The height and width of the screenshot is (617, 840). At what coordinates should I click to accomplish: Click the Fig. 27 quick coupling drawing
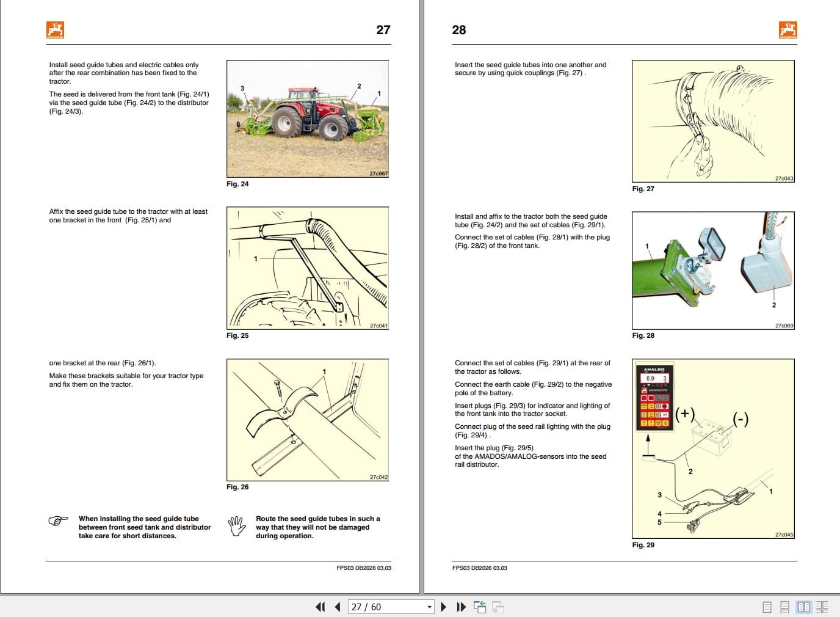(713, 121)
